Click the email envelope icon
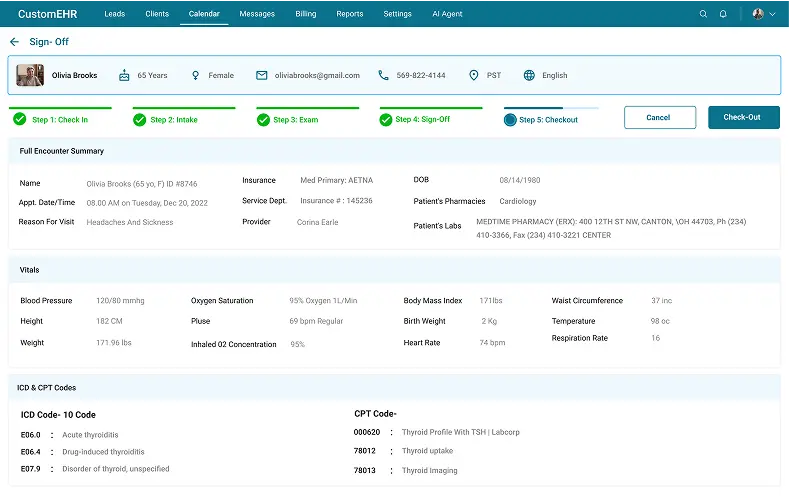Screen dimensions: 789x496 coord(261,75)
